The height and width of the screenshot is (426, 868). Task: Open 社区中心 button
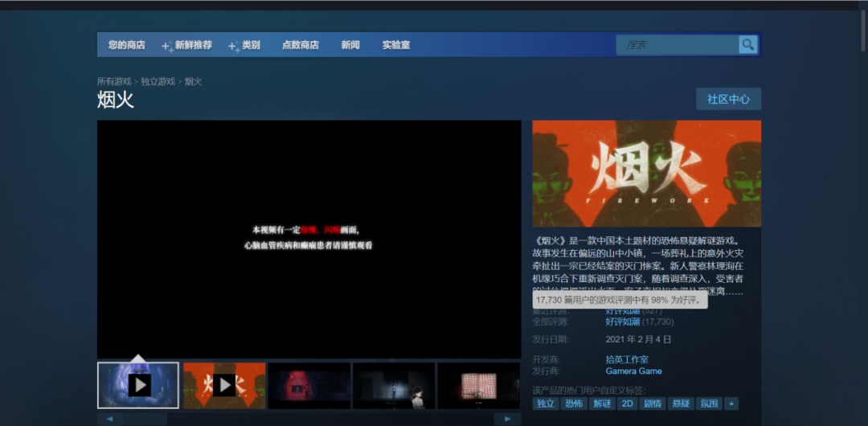pyautogui.click(x=728, y=99)
